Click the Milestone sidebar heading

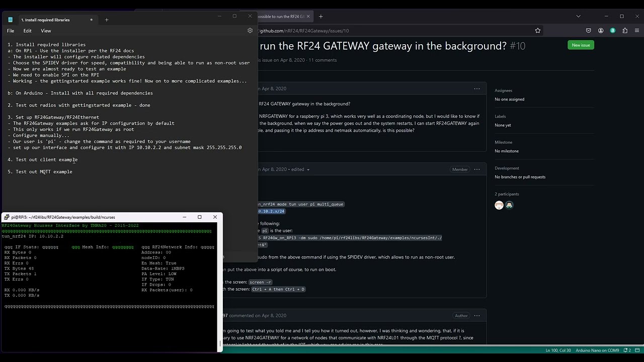[503, 142]
